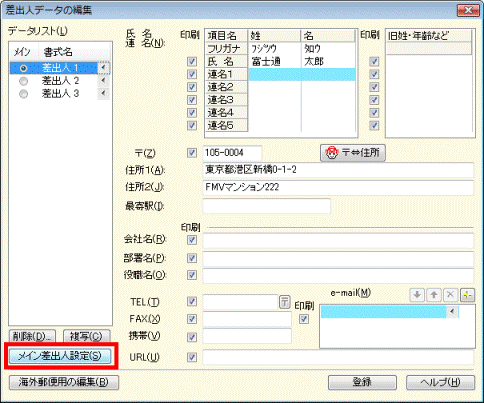Toggle 旧姓・年齢 print checkbox beside 連名2 row
The width and height of the screenshot is (484, 403).
click(374, 87)
